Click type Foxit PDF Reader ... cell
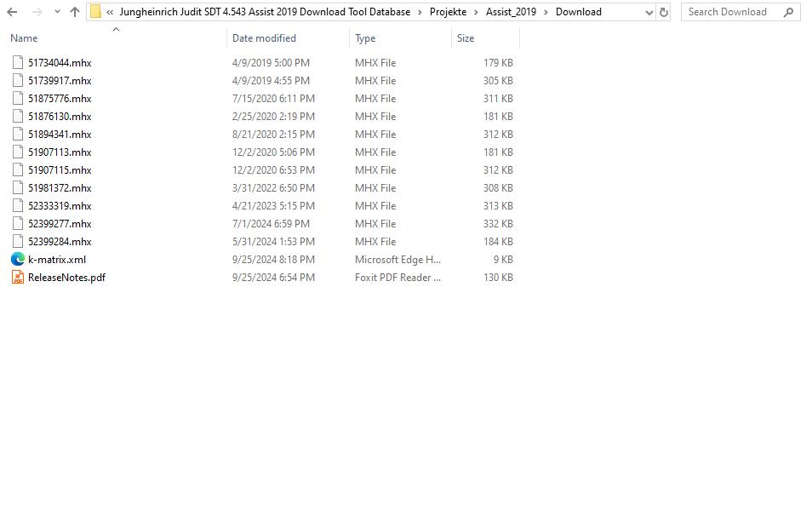This screenshot has height=505, width=812. pos(397,278)
